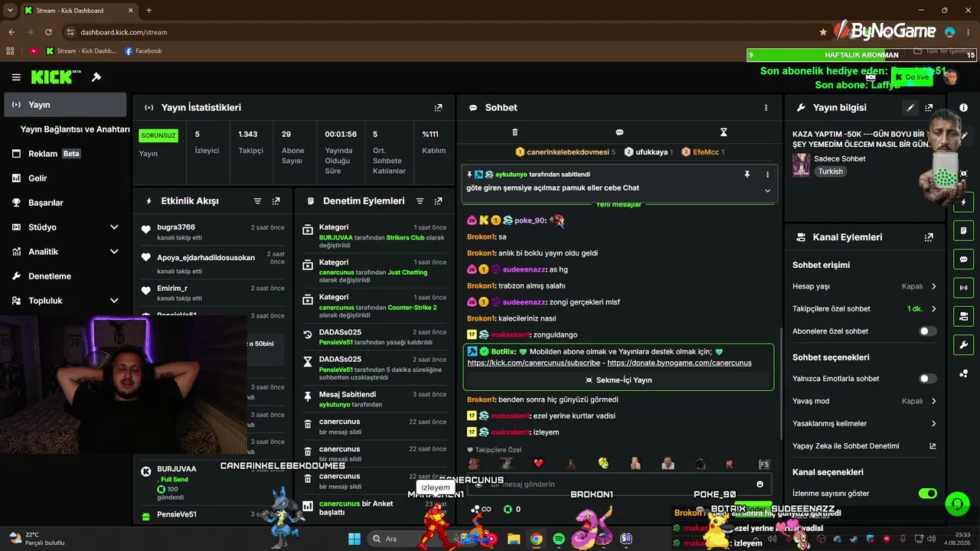The width and height of the screenshot is (980, 551).
Task: Open the donate.bynogame.com/canercunus link
Action: pyautogui.click(x=679, y=363)
